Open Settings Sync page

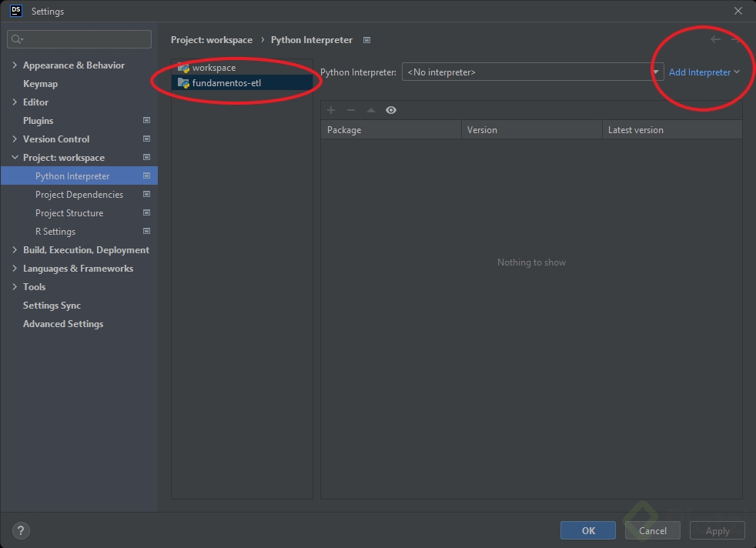(x=52, y=305)
